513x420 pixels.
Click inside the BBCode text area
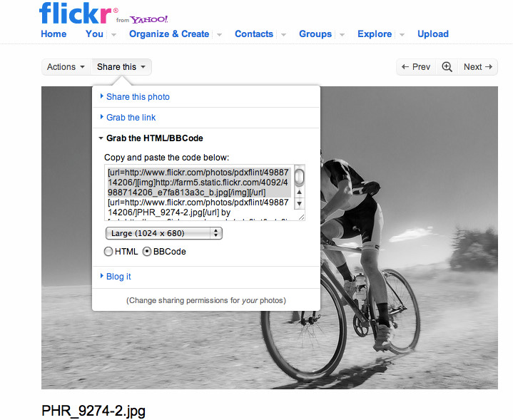pyautogui.click(x=199, y=193)
